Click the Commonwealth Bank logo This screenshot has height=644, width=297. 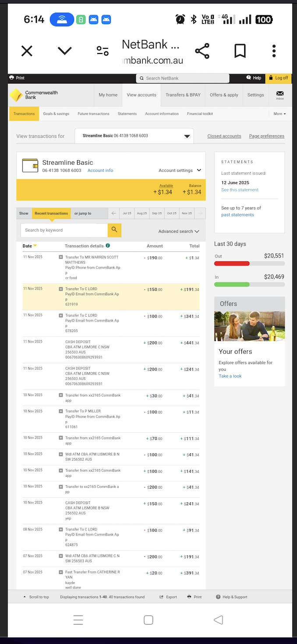point(34,95)
